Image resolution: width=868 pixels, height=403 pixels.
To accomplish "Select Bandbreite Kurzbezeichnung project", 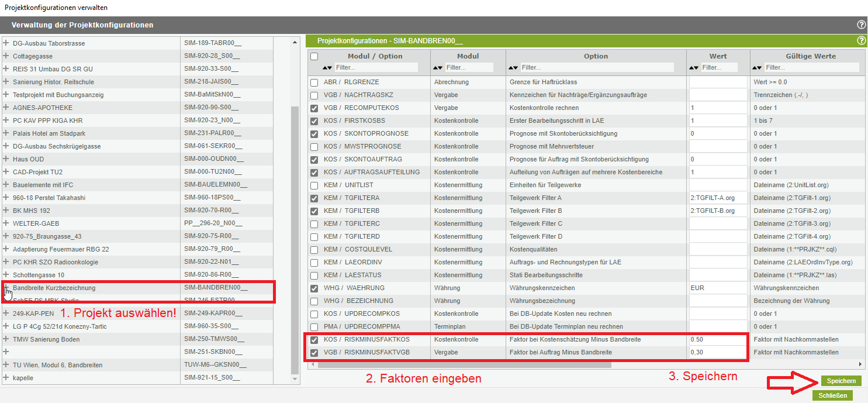I will 54,288.
